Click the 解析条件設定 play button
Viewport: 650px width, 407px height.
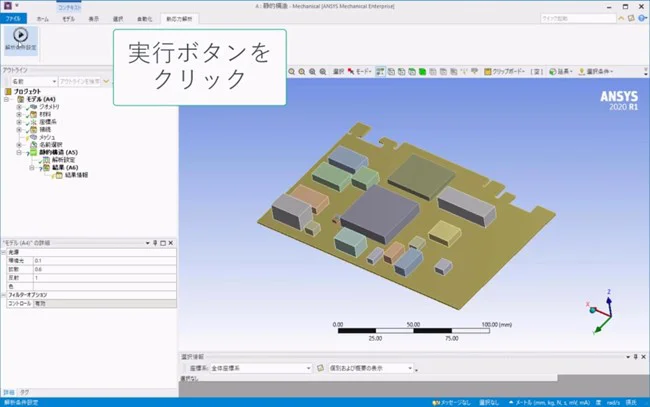(x=20, y=39)
